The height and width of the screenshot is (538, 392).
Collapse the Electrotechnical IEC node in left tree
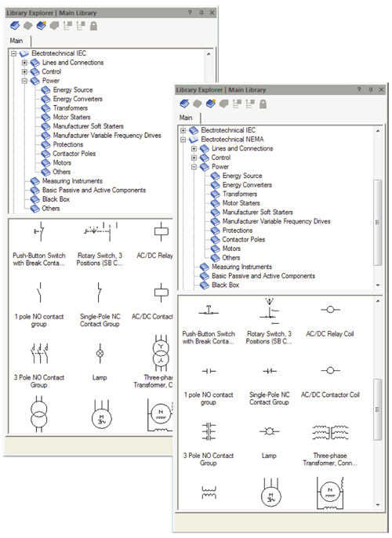13,53
